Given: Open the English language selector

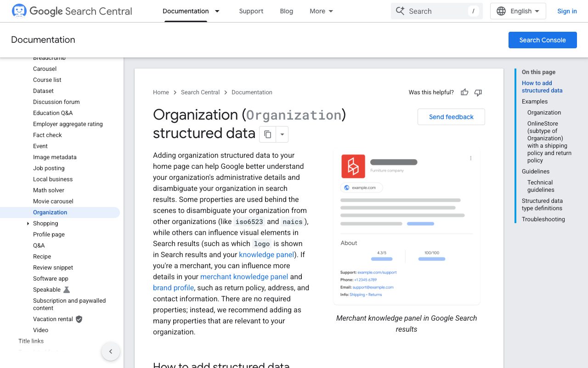Looking at the screenshot, I should coord(518,11).
